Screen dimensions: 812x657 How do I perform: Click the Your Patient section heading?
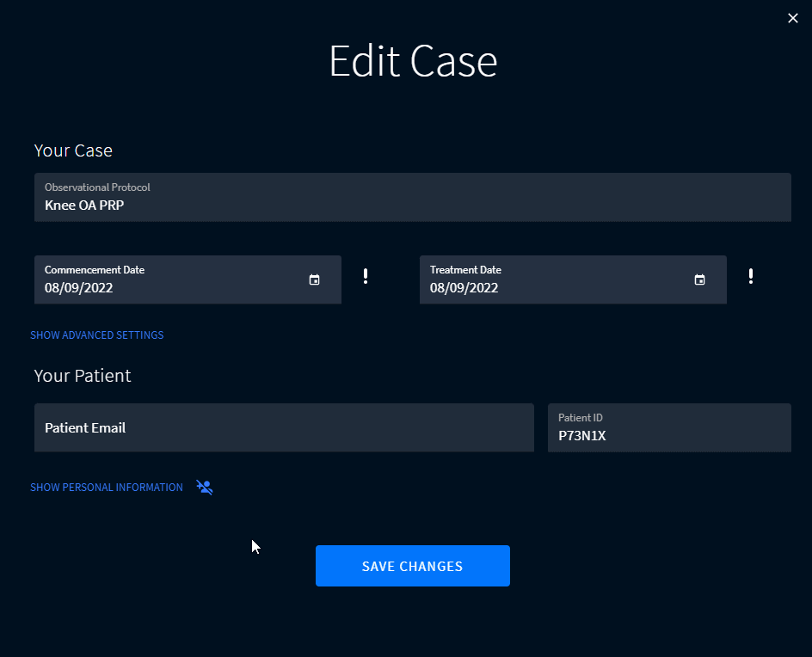(83, 376)
